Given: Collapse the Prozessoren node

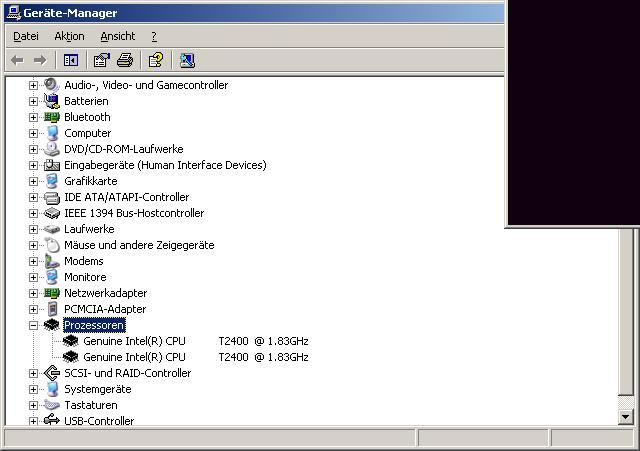Looking at the screenshot, I should click(x=33, y=325).
